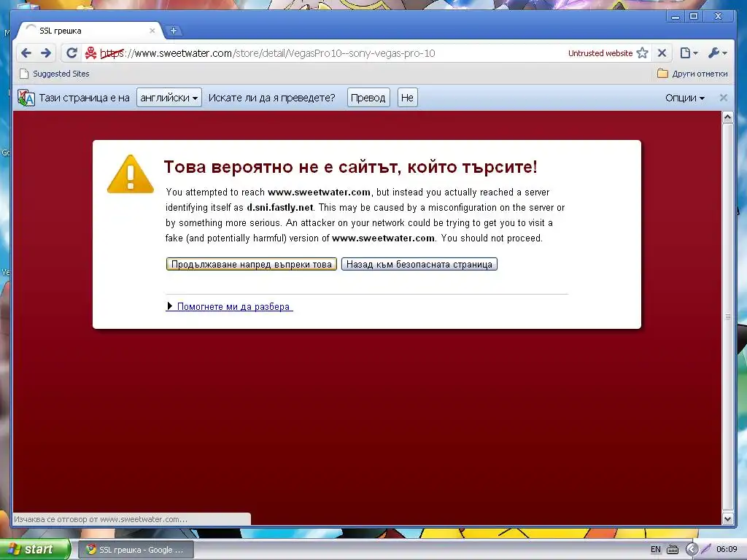Reload the page with the refresh icon
The image size is (747, 560).
point(71,52)
